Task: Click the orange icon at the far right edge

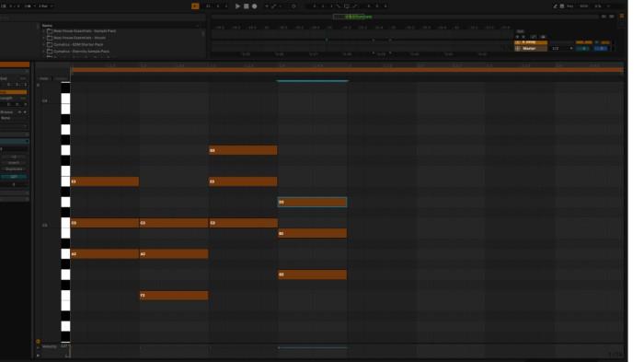Action: pyautogui.click(x=622, y=16)
